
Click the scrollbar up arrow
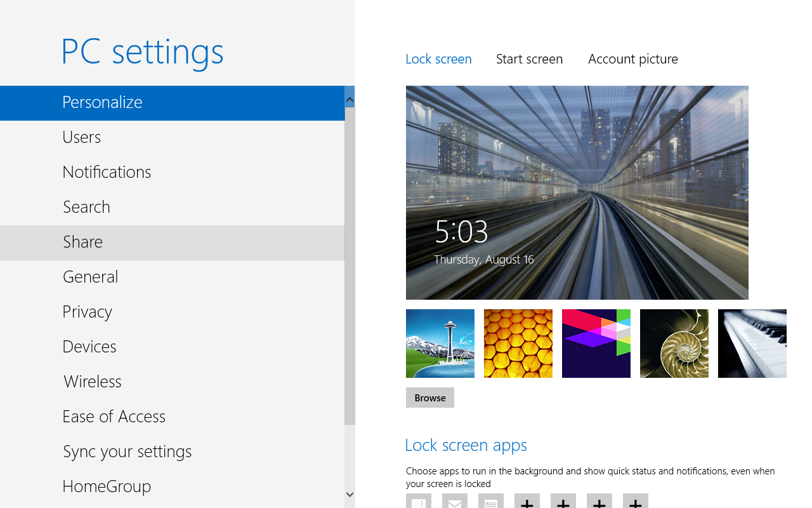[350, 98]
